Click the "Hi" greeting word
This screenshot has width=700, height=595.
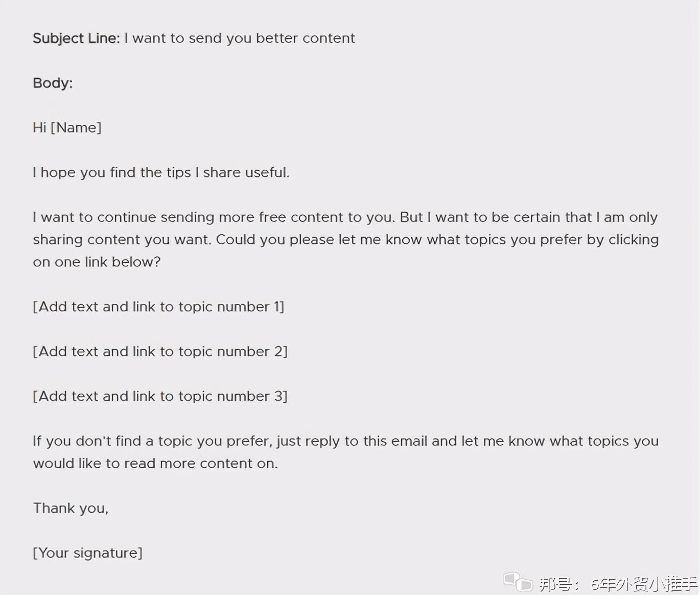pos(39,127)
